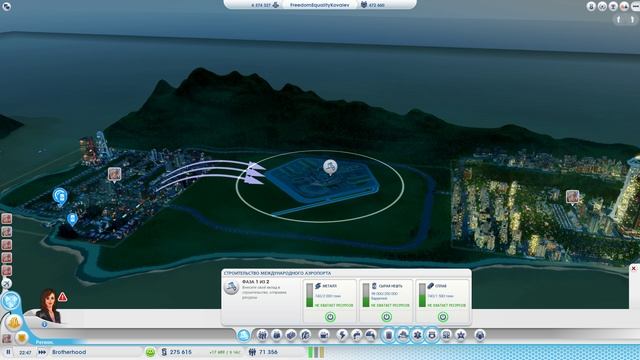Click the people group icon in toolbar
Image resolution: width=640 pixels, height=360 pixels.
262,335
